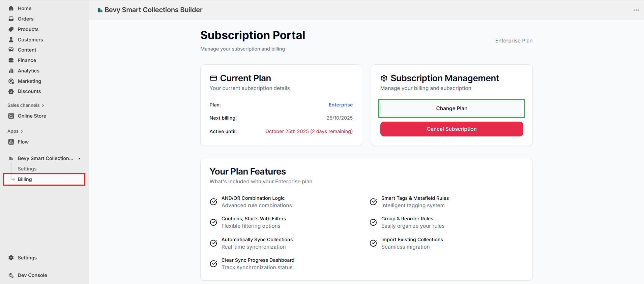
Task: Click the Change Plan button
Action: point(451,108)
